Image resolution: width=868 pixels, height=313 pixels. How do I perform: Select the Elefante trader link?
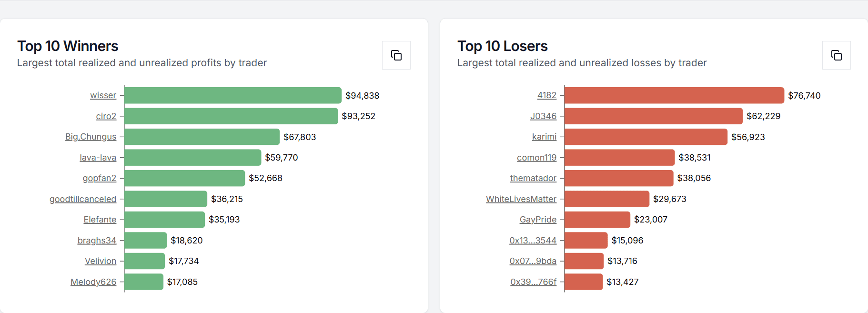pyautogui.click(x=100, y=220)
